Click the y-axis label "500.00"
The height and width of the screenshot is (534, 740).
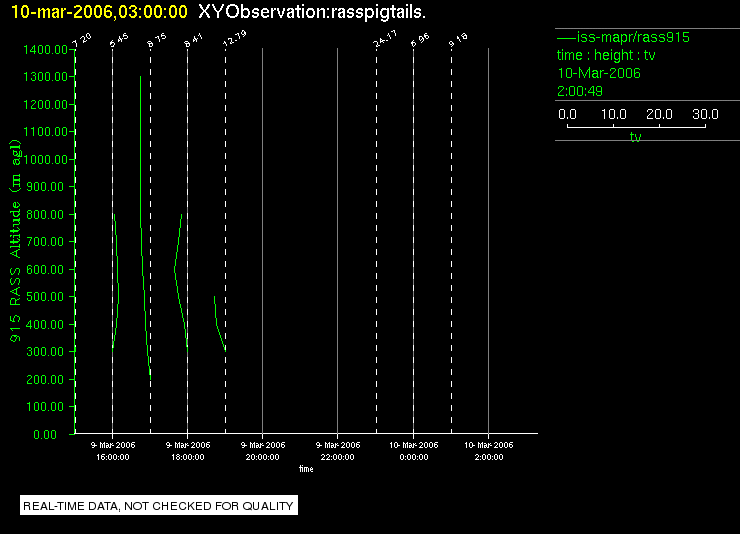point(45,297)
